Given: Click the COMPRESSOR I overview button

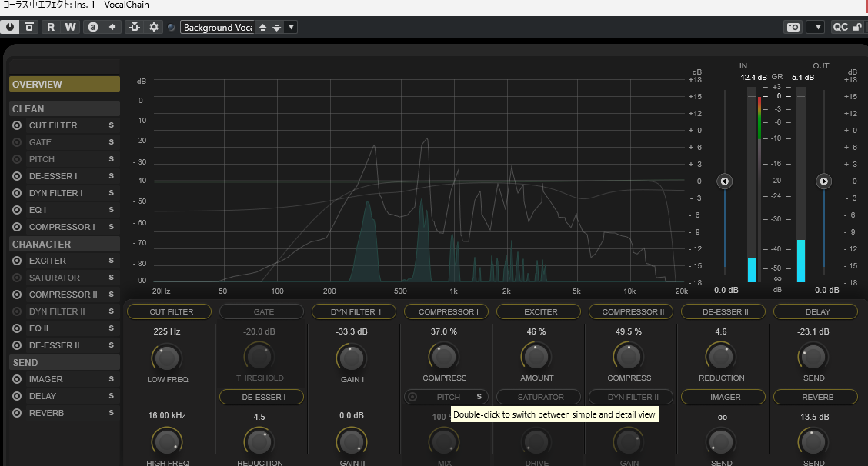Looking at the screenshot, I should point(447,311).
